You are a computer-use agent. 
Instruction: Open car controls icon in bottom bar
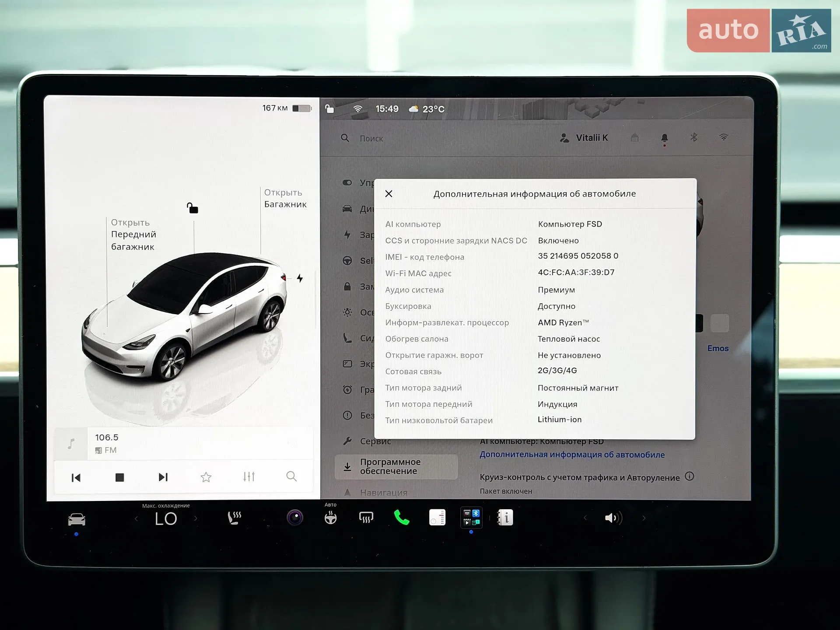coord(77,519)
